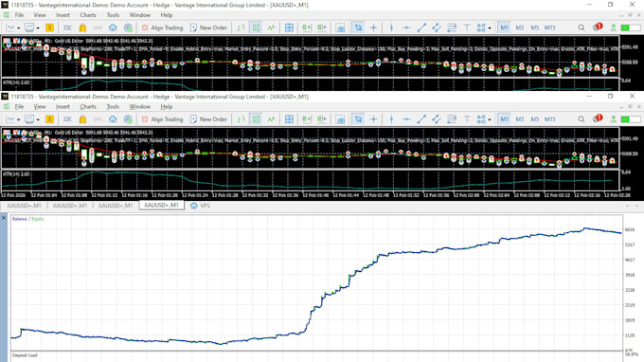Open IDE editor in upper window toolbar
The image size is (644, 362).
point(67,27)
